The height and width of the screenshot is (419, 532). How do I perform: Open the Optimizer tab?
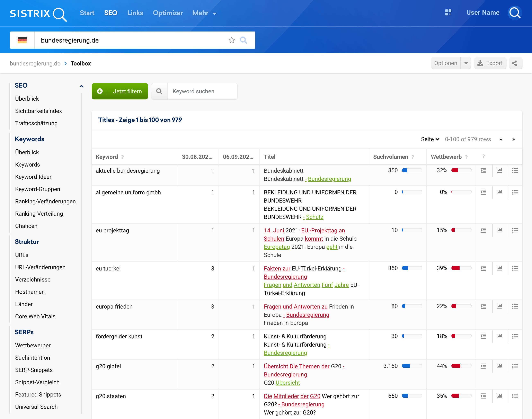pos(168,13)
